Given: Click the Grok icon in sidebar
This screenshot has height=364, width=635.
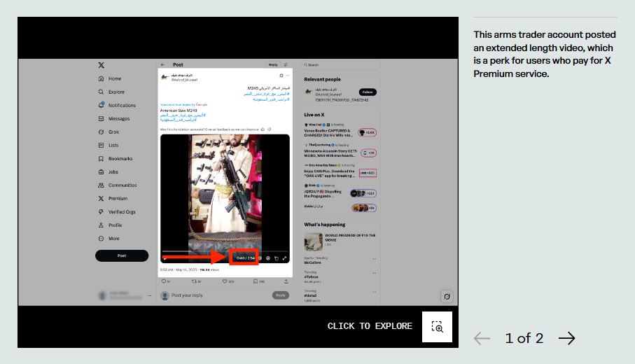Looking at the screenshot, I should pyautogui.click(x=102, y=132).
